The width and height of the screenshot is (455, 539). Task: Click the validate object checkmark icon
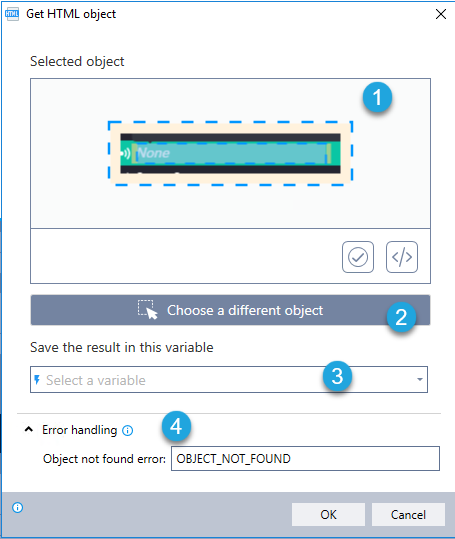358,257
